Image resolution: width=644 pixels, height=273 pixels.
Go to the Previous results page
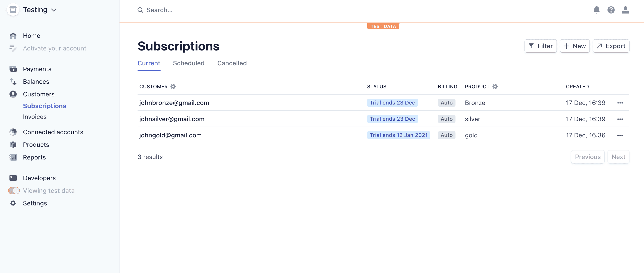coord(587,157)
